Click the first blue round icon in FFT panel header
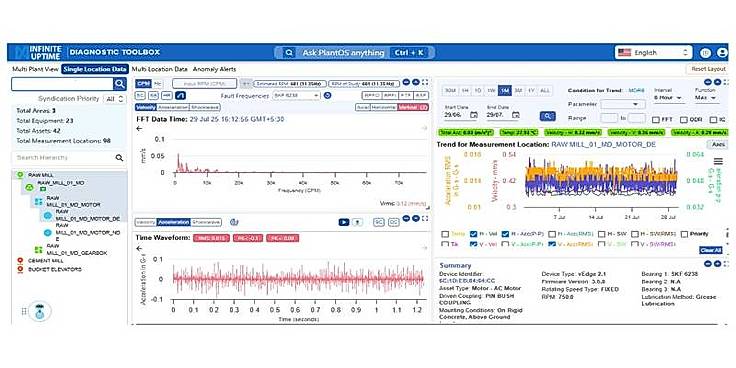This screenshot has height=368, width=736. (406, 82)
